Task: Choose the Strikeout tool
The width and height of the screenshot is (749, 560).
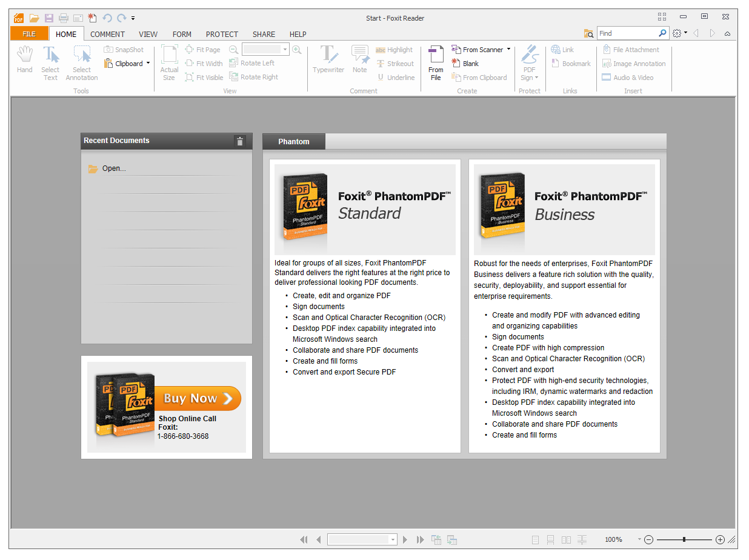Action: point(395,64)
